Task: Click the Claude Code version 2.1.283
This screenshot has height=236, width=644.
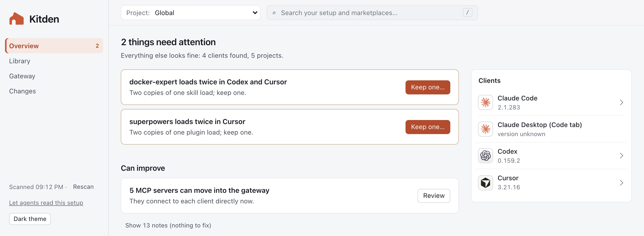Action: [509, 107]
